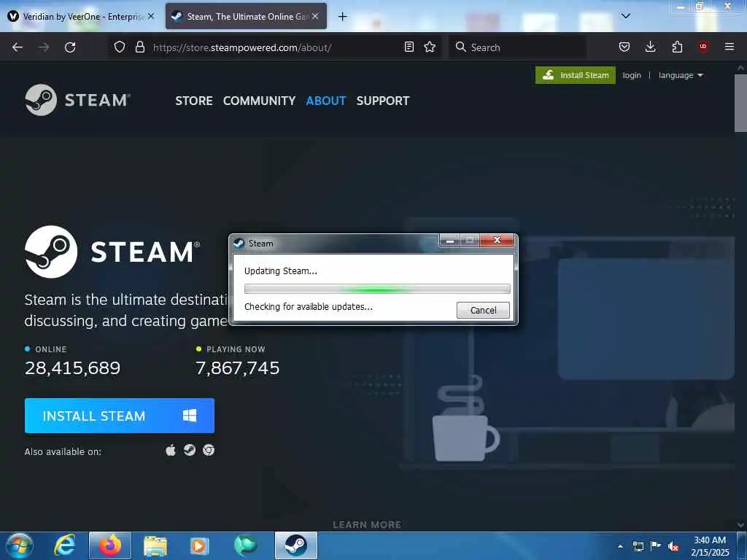Expand the language dropdown
The image size is (747, 560).
coord(681,75)
